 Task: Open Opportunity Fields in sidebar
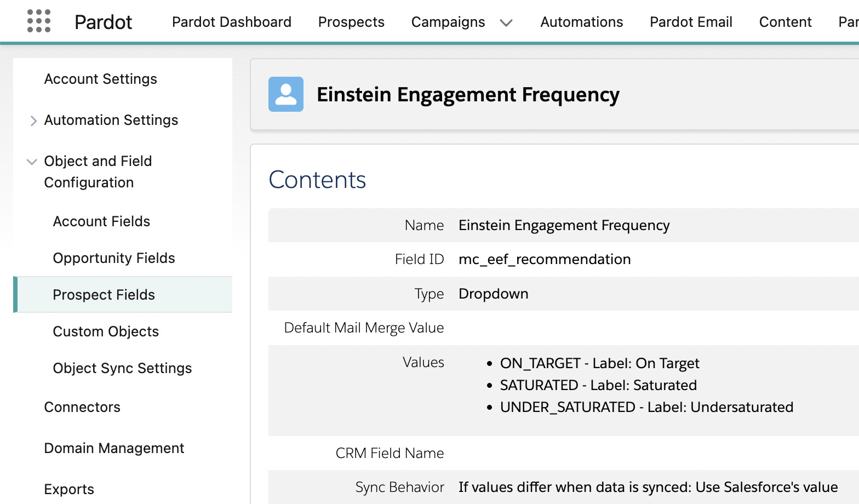pyautogui.click(x=114, y=258)
